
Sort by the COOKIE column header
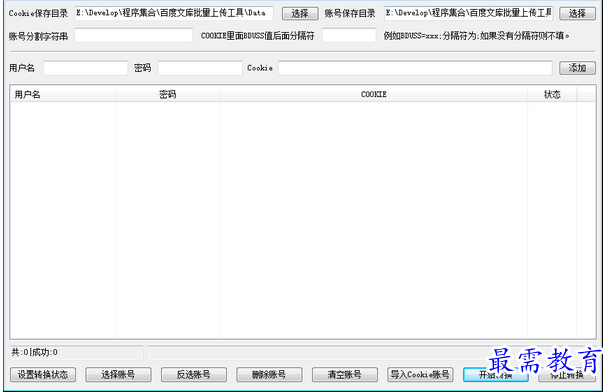[374, 94]
